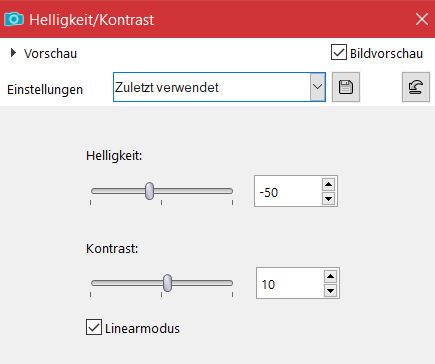Click the save preset floppy disk icon
The height and width of the screenshot is (364, 435).
(x=346, y=87)
